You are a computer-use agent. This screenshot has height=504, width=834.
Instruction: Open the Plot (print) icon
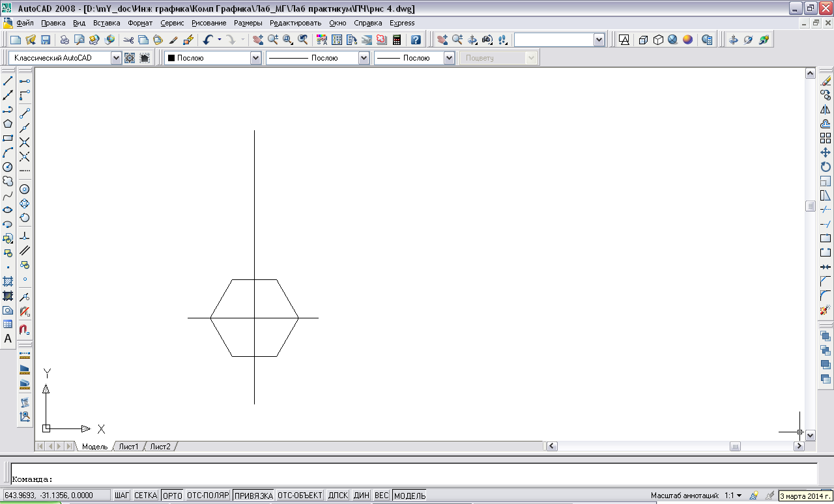(65, 40)
